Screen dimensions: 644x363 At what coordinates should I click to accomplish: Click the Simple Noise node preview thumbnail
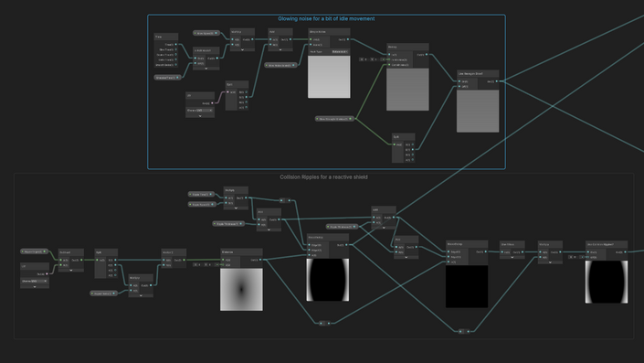[x=329, y=77]
